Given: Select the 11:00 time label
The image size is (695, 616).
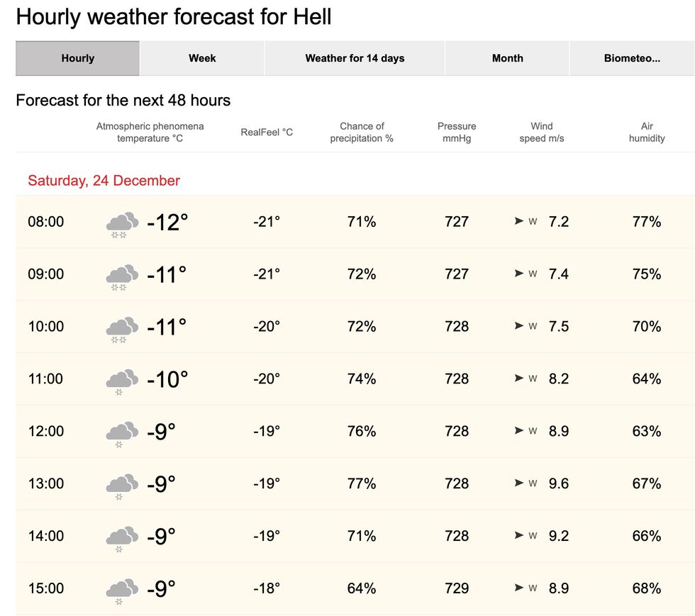Looking at the screenshot, I should [x=45, y=379].
